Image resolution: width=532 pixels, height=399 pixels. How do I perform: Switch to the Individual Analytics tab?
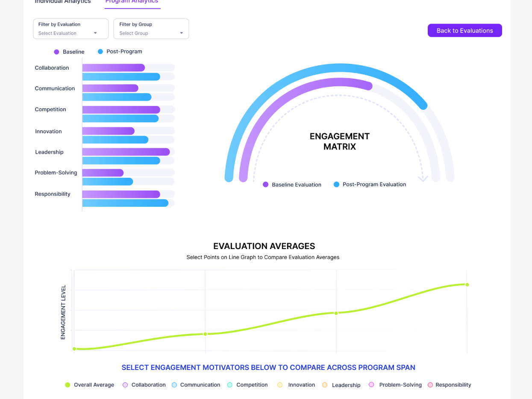point(63,2)
